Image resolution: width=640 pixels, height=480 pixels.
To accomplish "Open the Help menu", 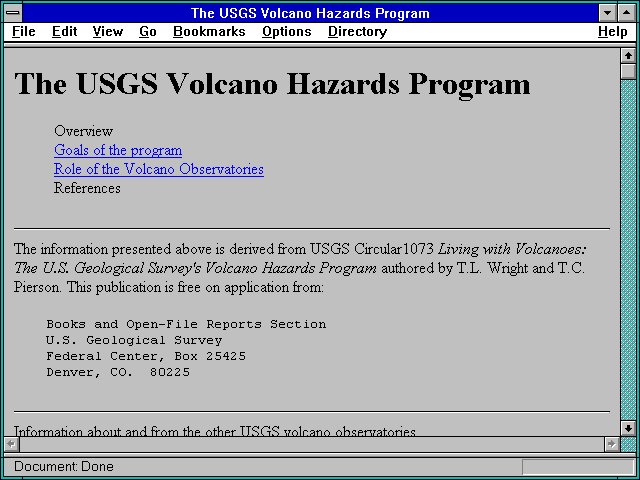I will 613,31.
